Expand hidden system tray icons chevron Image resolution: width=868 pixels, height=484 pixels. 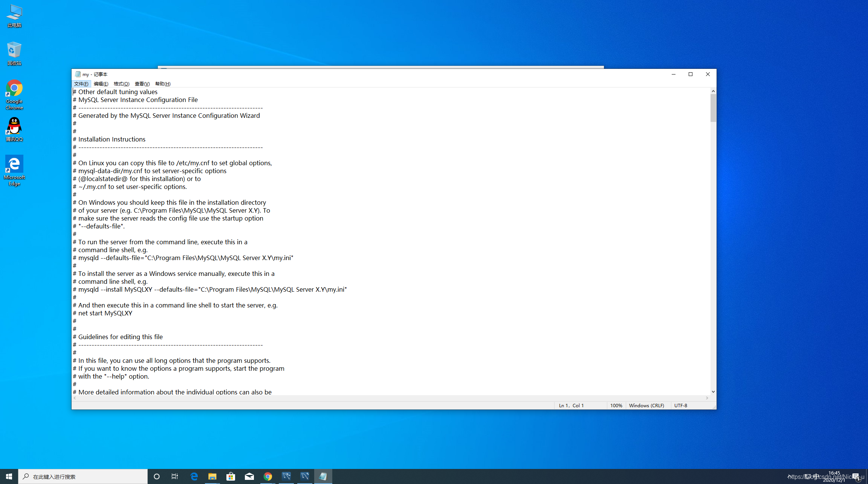[x=789, y=476]
